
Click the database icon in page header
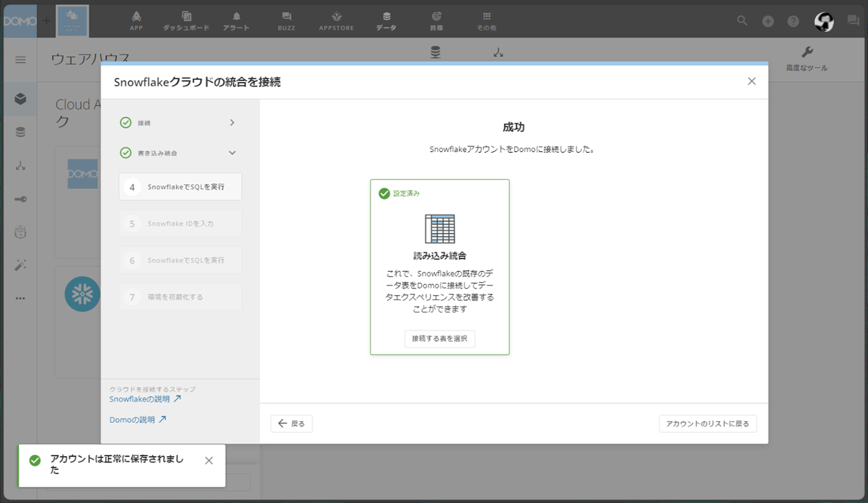coord(435,52)
